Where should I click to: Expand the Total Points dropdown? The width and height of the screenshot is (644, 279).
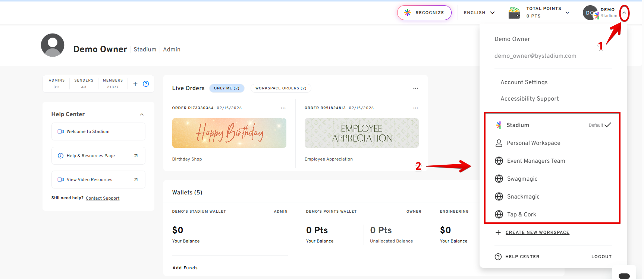(x=567, y=13)
